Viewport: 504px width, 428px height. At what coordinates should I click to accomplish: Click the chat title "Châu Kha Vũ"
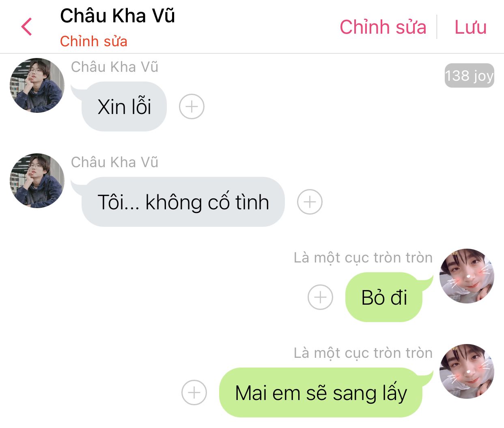pos(117,16)
